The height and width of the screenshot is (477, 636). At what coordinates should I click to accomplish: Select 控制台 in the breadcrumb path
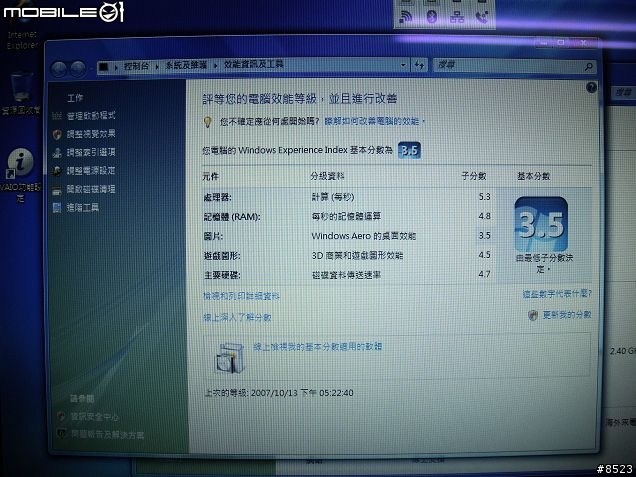click(x=136, y=66)
